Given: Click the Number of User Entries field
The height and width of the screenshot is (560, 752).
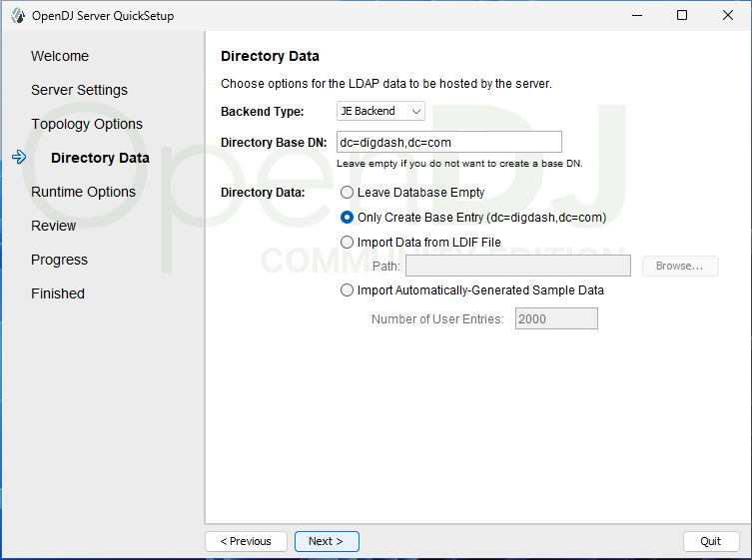Looking at the screenshot, I should [555, 319].
